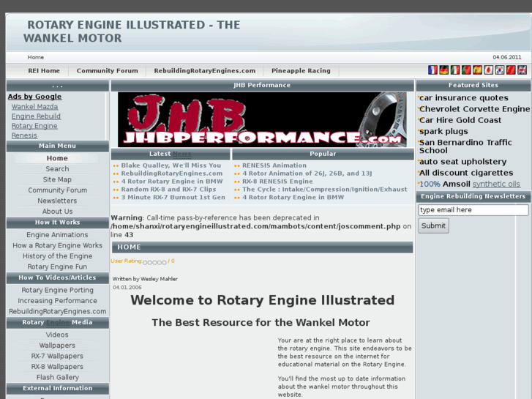
Task: Open History of the Engine
Action: (x=57, y=256)
